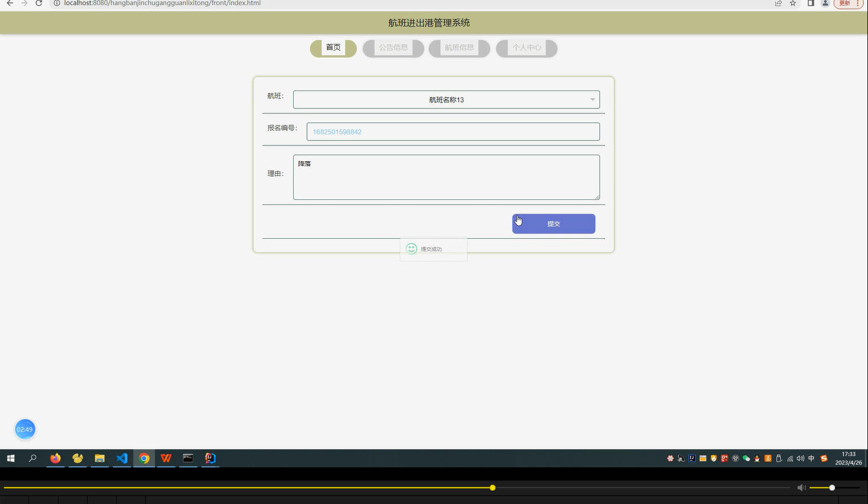Reload the browser page
Screen dimensions: 868x504
coord(39,3)
